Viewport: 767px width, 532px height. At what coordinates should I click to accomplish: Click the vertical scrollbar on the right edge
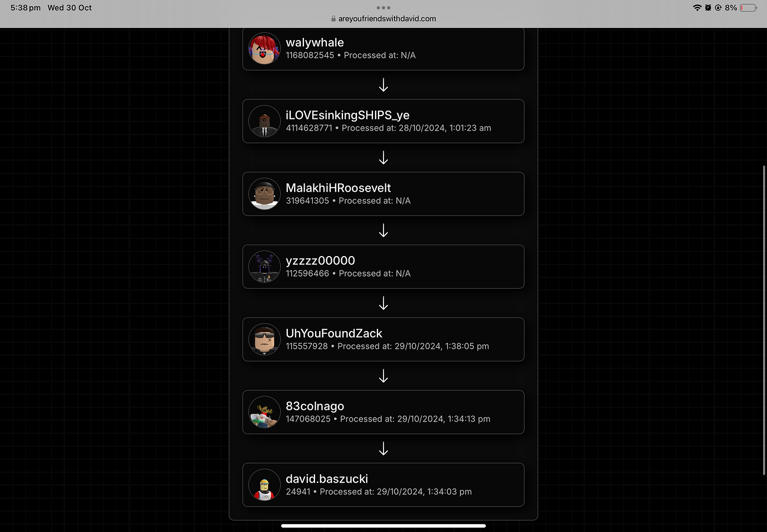pyautogui.click(x=764, y=320)
